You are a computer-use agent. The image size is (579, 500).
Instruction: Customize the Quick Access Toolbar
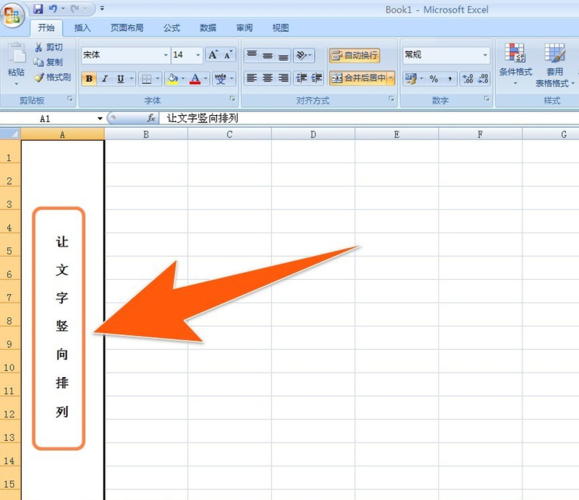[x=102, y=8]
